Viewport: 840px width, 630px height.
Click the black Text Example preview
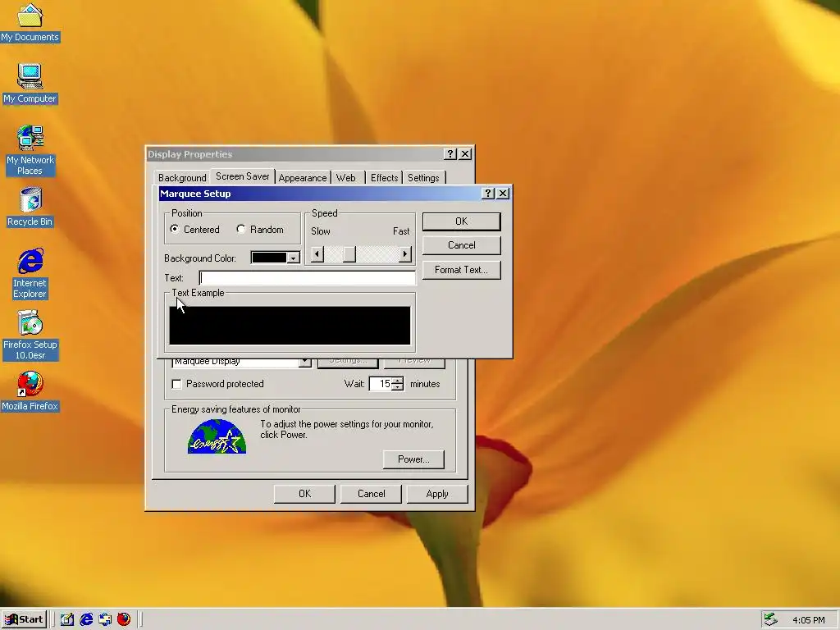coord(290,326)
